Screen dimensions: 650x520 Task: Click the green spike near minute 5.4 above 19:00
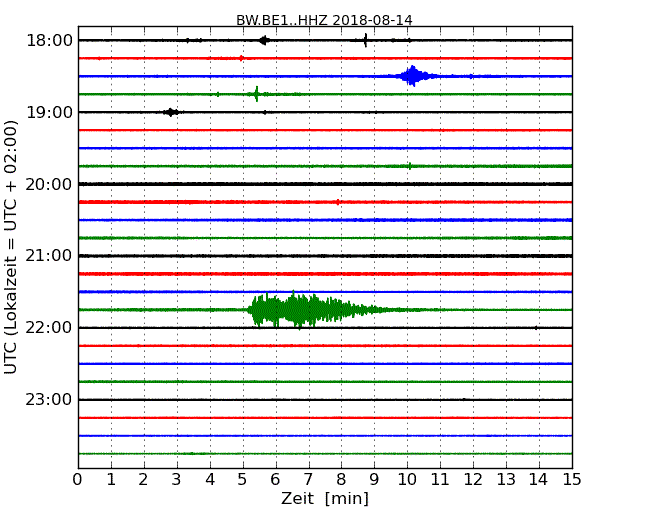pyautogui.click(x=257, y=94)
